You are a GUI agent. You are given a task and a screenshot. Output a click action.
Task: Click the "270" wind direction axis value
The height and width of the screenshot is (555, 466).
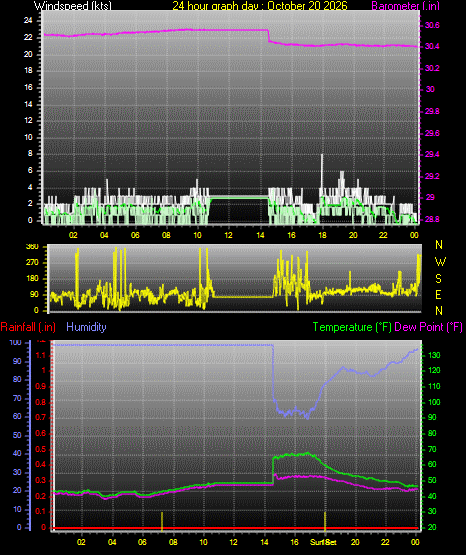coord(32,263)
